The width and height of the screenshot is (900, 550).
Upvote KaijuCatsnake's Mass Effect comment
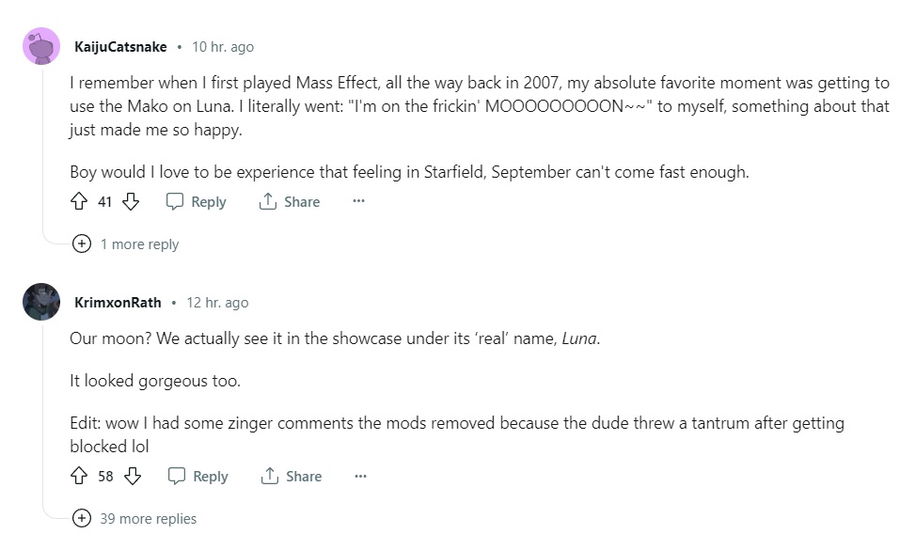point(80,202)
